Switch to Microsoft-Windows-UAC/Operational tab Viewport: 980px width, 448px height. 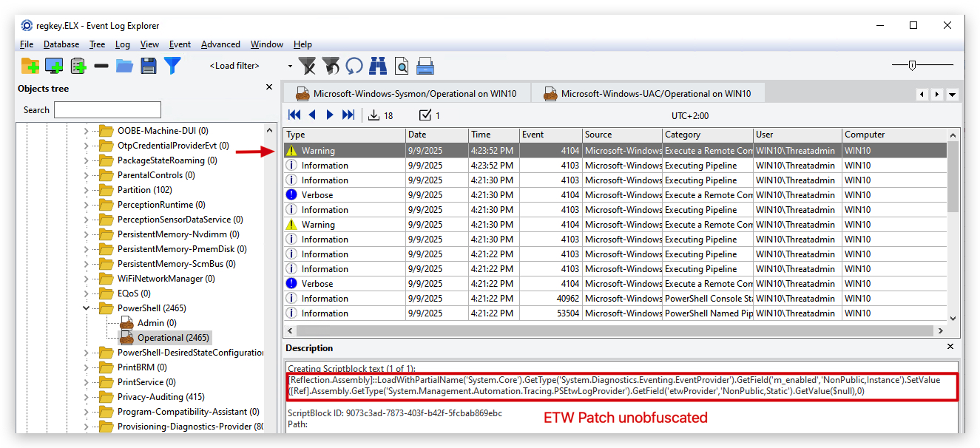coord(648,93)
